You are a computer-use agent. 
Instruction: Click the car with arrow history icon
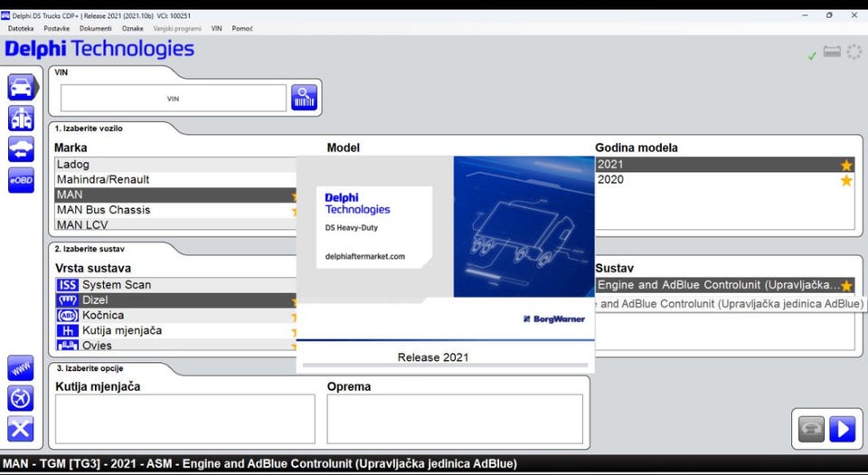[x=21, y=149]
